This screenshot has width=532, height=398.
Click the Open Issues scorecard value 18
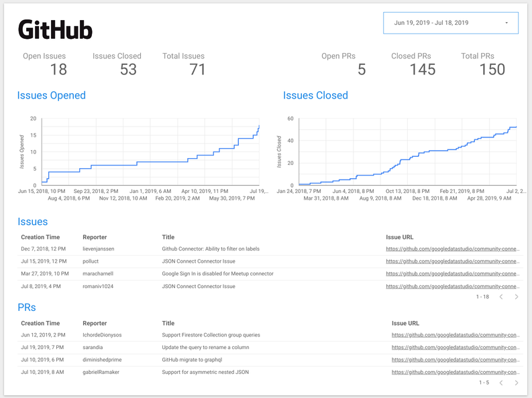click(58, 70)
